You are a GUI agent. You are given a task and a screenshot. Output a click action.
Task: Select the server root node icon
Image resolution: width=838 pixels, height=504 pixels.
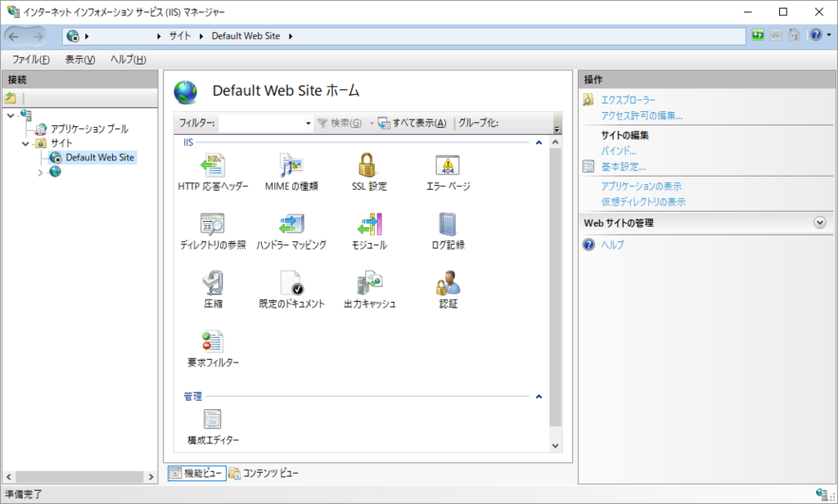pos(25,115)
